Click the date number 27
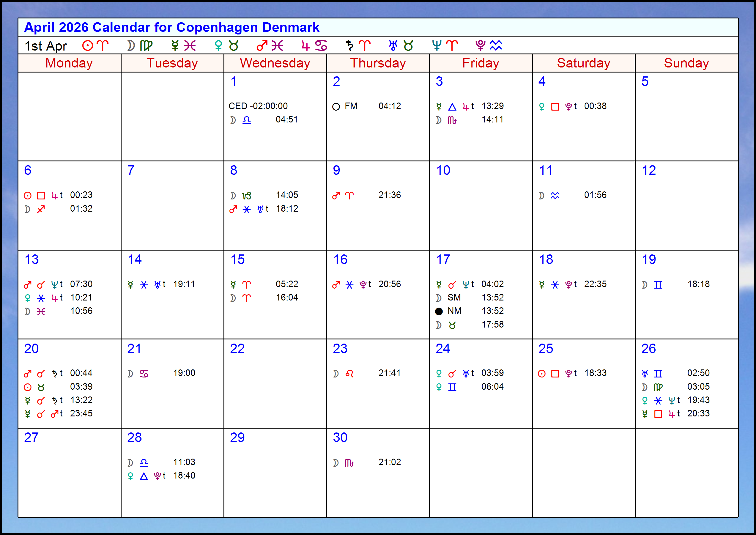The width and height of the screenshot is (756, 535). (x=31, y=438)
